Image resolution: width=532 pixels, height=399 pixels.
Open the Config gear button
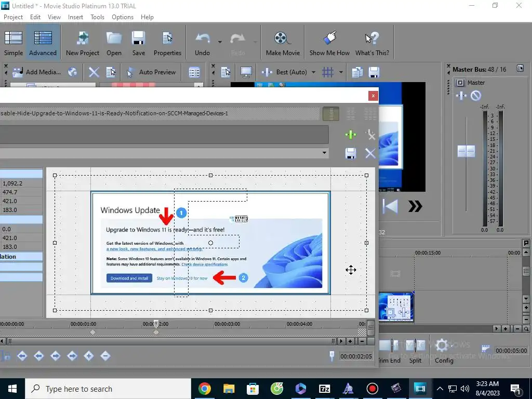coord(444,351)
